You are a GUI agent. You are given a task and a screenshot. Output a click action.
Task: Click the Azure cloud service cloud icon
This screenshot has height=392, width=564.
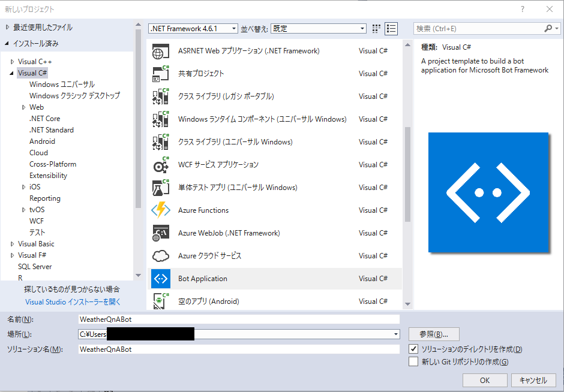tap(160, 256)
